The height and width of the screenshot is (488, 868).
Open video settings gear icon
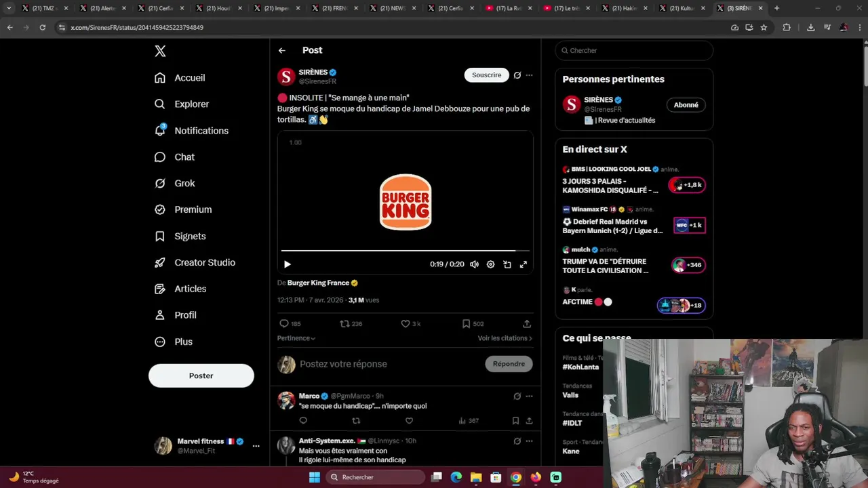(490, 264)
